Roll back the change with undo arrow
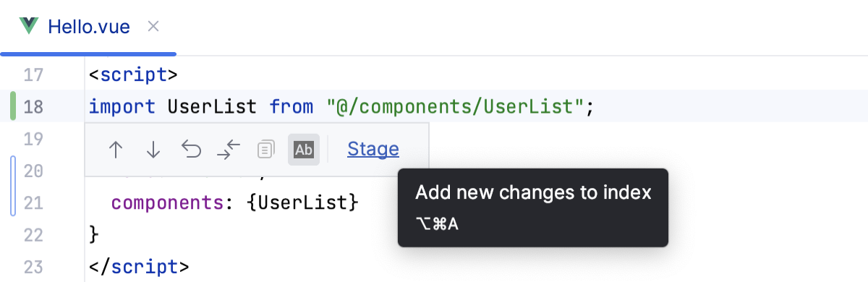This screenshot has height=282, width=868. [191, 150]
